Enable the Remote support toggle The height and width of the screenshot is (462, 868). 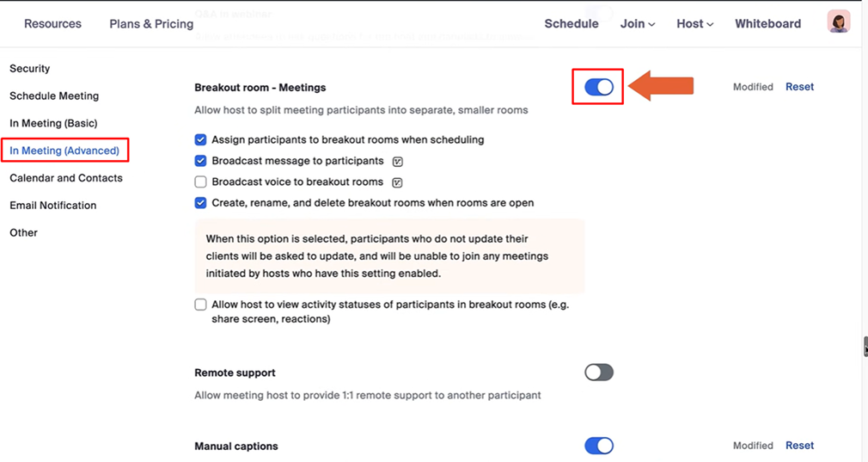(x=598, y=373)
